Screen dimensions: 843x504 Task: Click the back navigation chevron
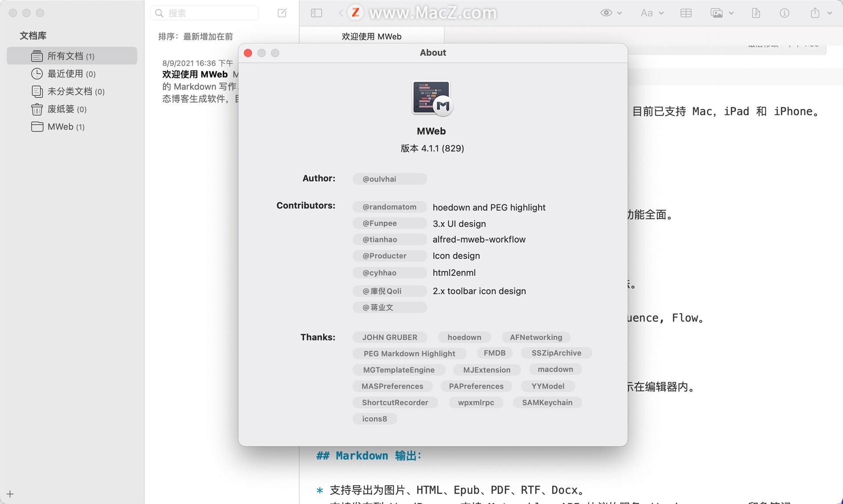coord(341,13)
